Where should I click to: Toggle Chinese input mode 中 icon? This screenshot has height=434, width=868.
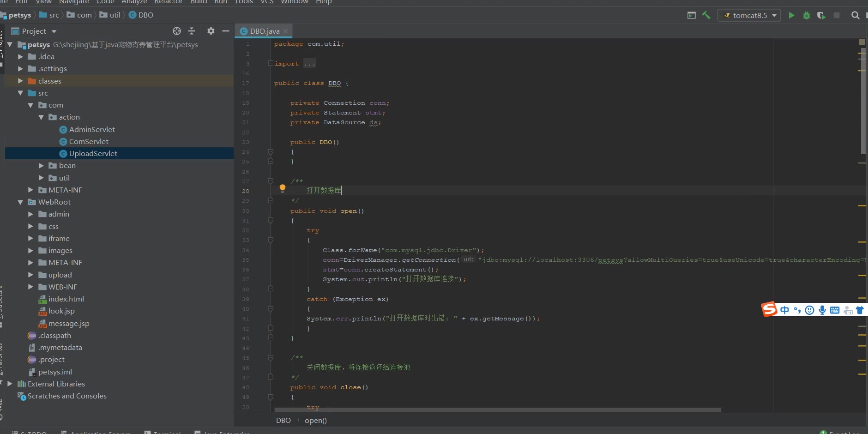tap(785, 310)
